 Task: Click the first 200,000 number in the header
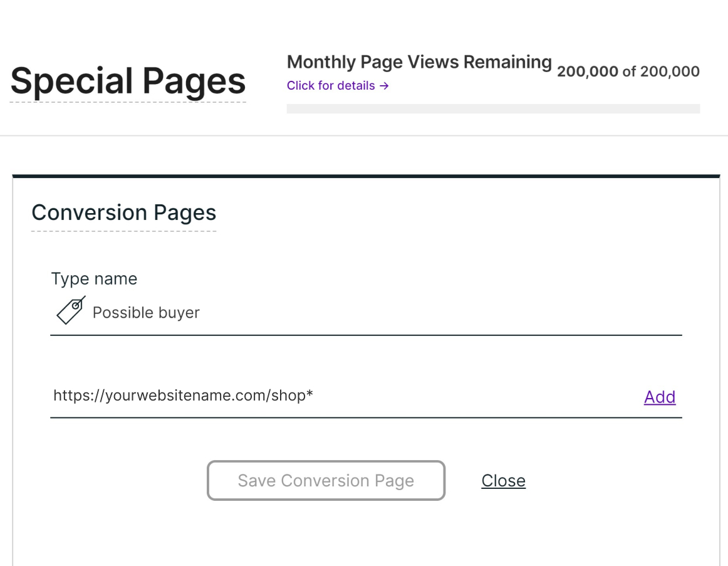click(587, 71)
